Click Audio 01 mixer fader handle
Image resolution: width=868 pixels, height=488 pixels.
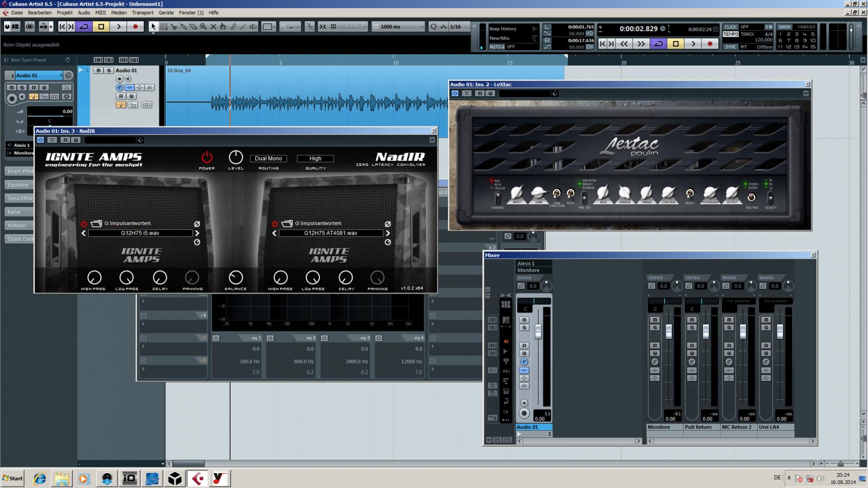pyautogui.click(x=538, y=331)
